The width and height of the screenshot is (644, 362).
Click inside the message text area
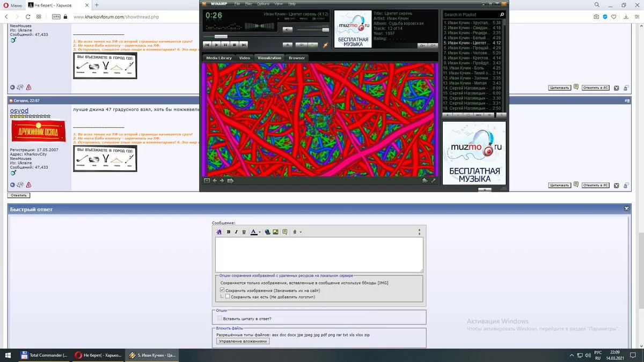[x=319, y=255]
